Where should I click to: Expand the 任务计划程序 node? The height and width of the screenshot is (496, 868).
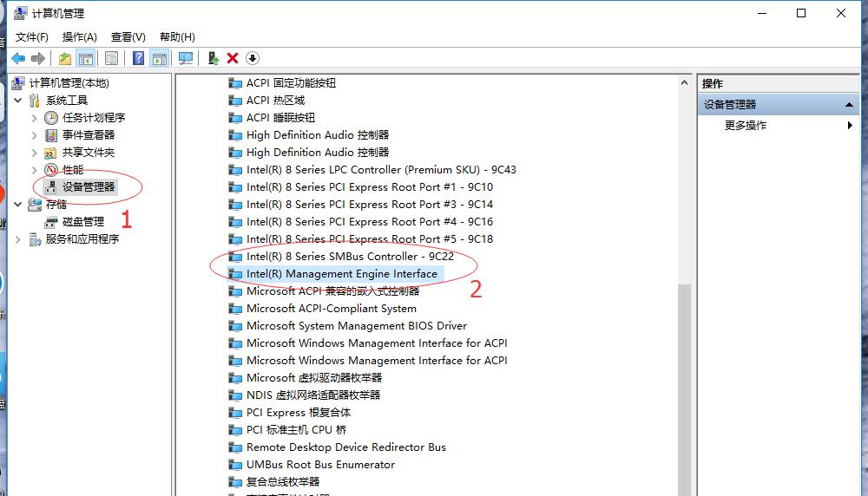[35, 118]
